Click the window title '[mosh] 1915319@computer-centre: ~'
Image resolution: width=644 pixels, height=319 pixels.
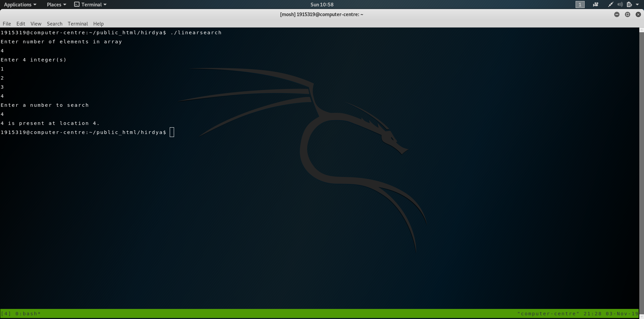pyautogui.click(x=322, y=14)
